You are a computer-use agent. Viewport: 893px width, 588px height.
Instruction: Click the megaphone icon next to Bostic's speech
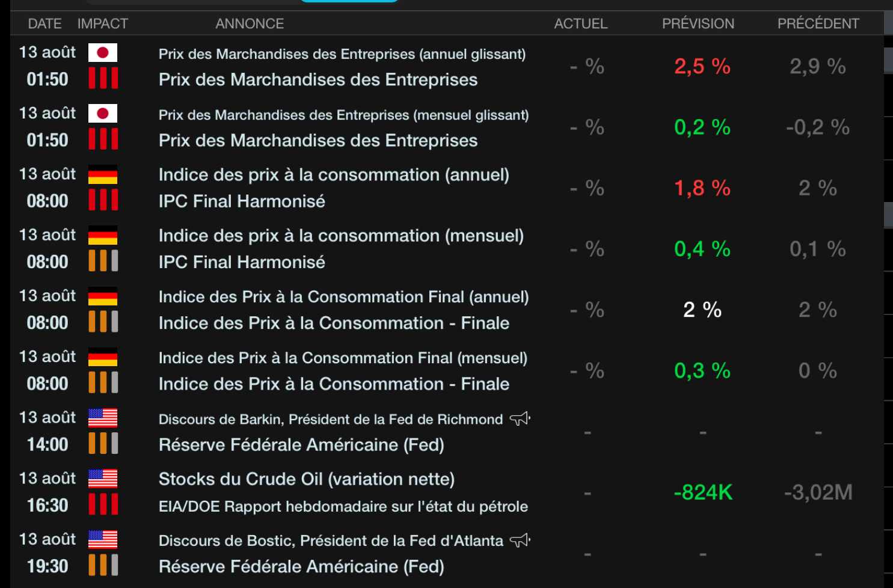(x=520, y=540)
